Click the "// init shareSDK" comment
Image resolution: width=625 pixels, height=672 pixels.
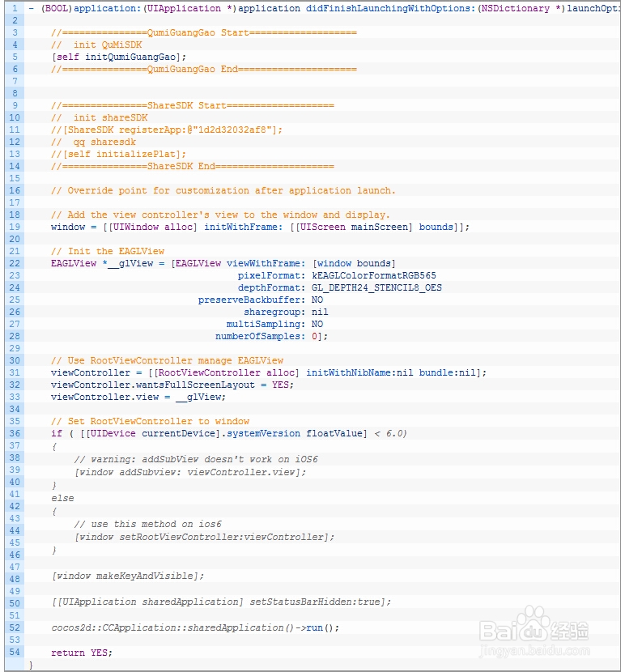click(100, 118)
